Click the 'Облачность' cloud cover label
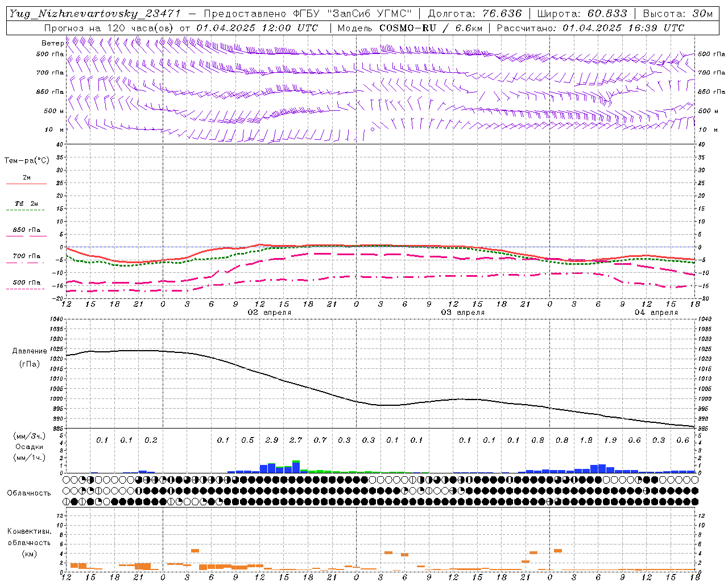The width and height of the screenshot is (728, 582). point(29,493)
